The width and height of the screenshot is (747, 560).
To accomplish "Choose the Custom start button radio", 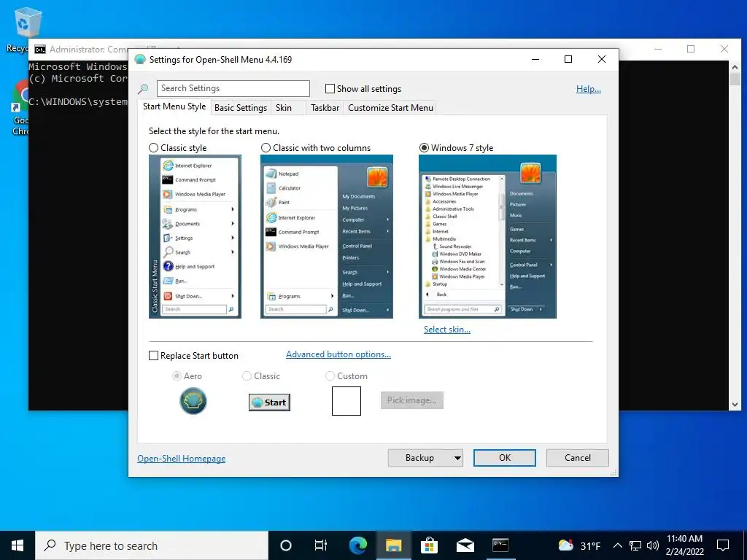I will 330,376.
